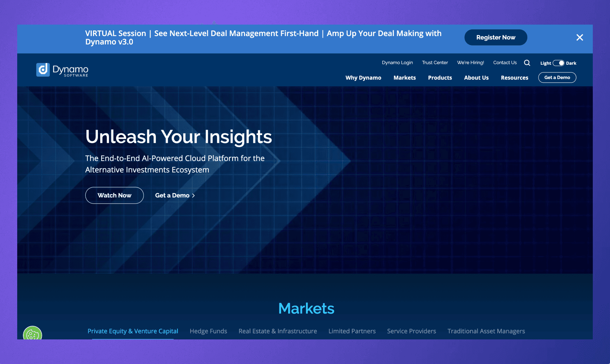Open the Markets navigation menu
Image resolution: width=610 pixels, height=364 pixels.
coord(405,78)
